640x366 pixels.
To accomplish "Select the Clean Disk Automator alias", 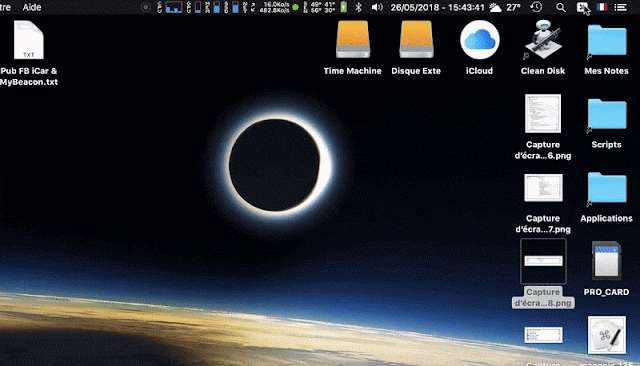I will click(x=543, y=40).
